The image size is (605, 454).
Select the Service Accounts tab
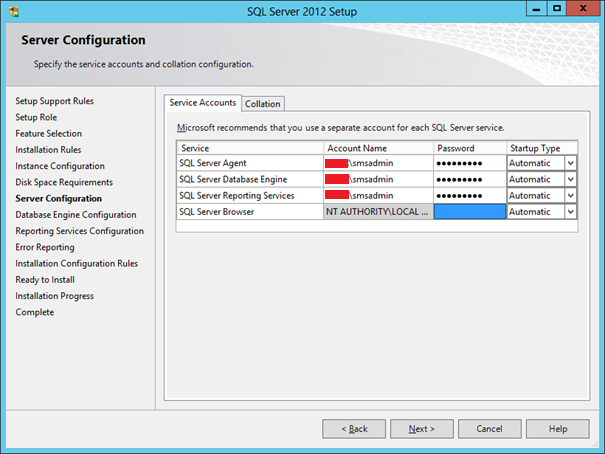[x=203, y=103]
